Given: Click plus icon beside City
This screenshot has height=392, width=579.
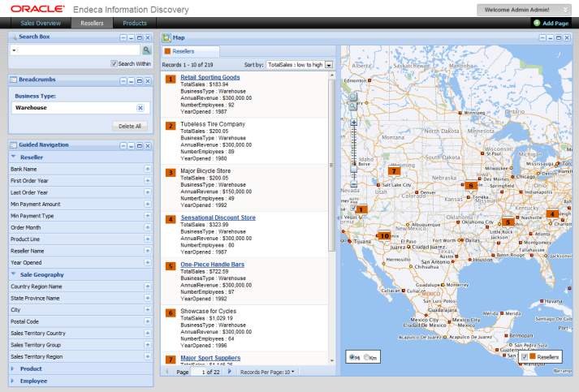Looking at the screenshot, I should coord(147,310).
